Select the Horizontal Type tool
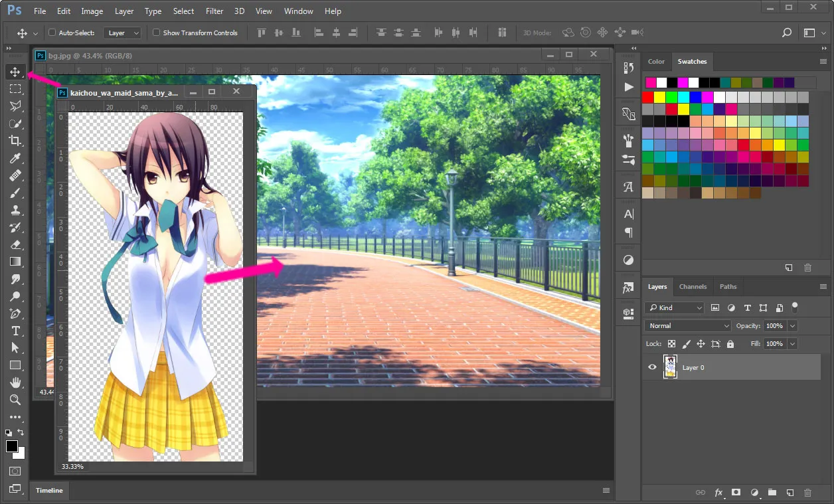 15,331
